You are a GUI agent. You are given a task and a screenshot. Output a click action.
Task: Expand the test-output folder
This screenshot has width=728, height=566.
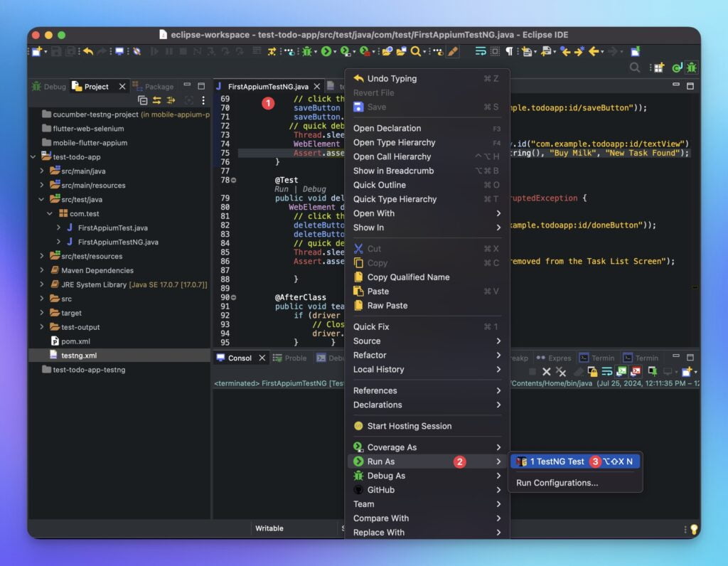point(42,327)
